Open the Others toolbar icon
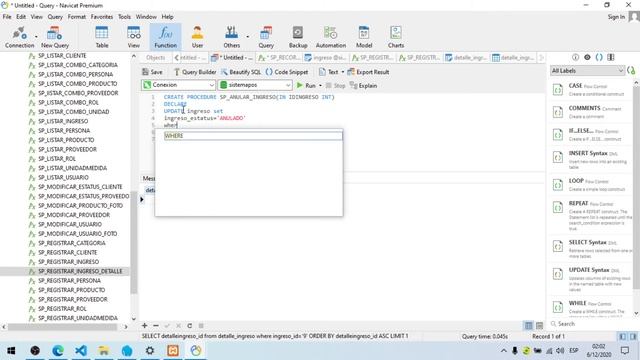Image resolution: width=640 pixels, height=360 pixels. click(x=231, y=37)
